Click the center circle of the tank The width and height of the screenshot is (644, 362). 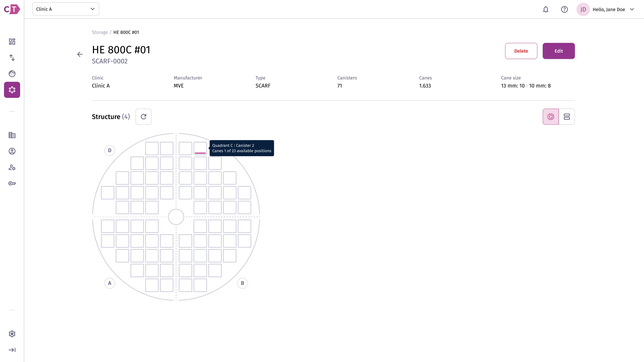pyautogui.click(x=176, y=217)
